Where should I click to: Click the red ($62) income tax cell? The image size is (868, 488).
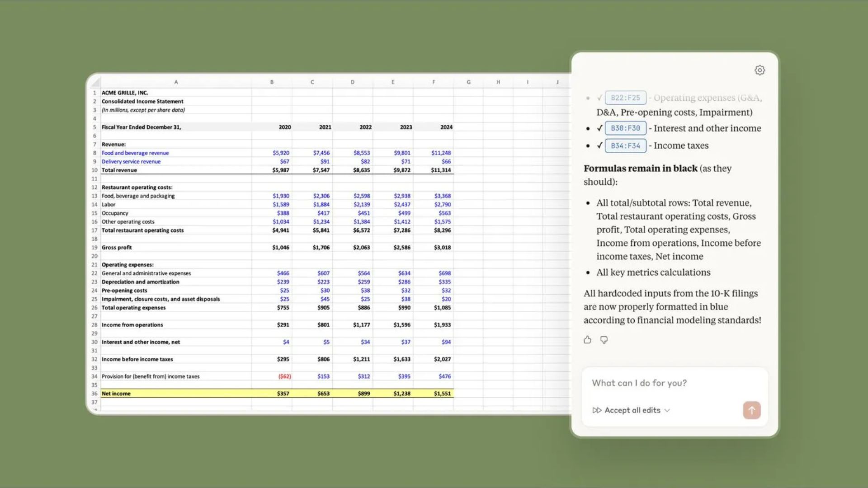pyautogui.click(x=284, y=376)
